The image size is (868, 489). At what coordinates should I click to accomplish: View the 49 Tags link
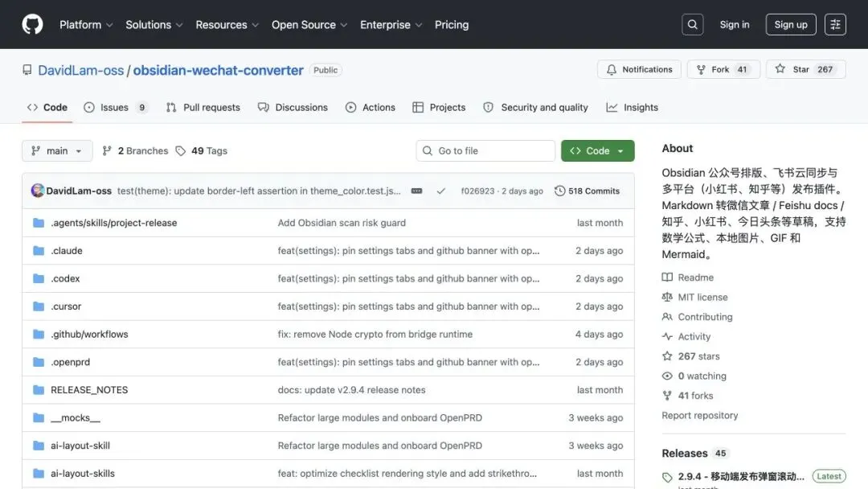[x=202, y=150]
